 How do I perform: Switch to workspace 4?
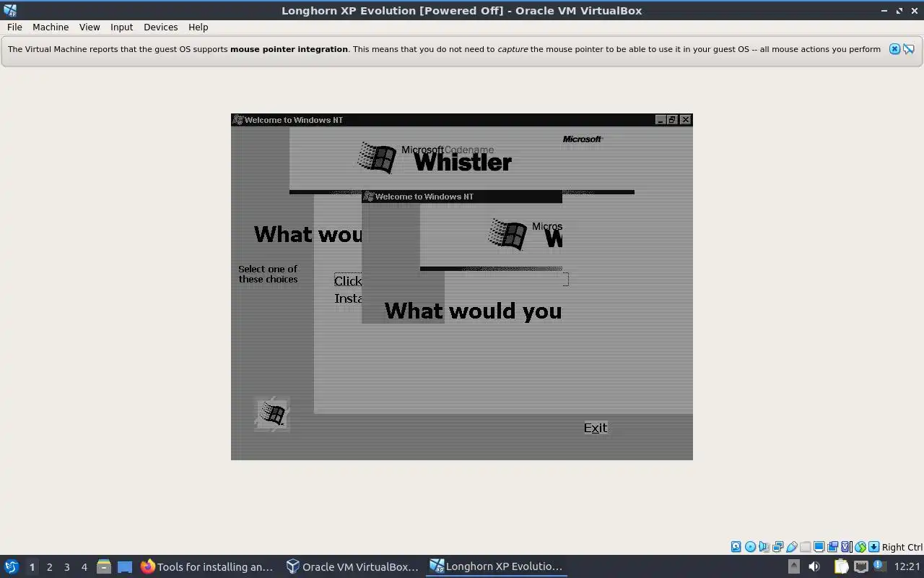coord(84,567)
